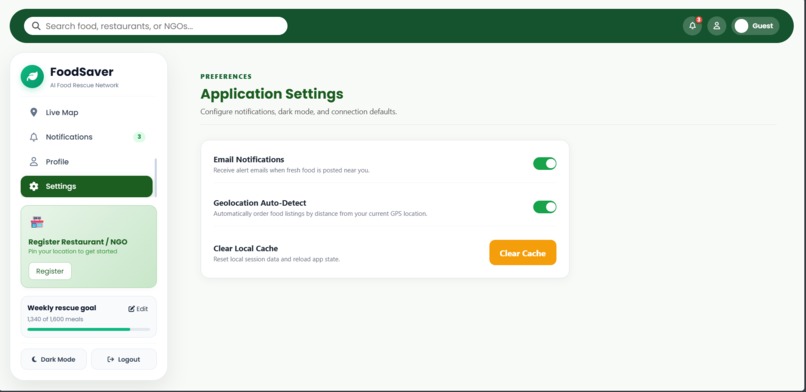
Task: Click the sidebar vertical scrollbar
Action: point(156,177)
